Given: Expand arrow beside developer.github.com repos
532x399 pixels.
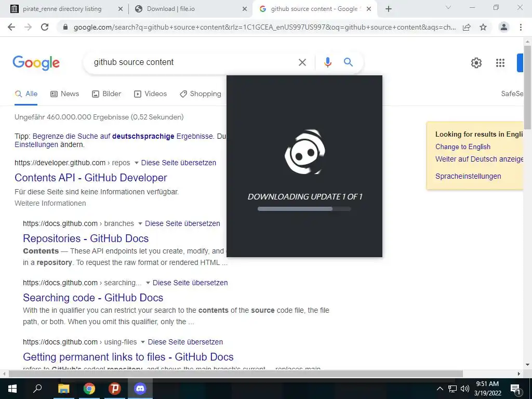Looking at the screenshot, I should pyautogui.click(x=137, y=163).
